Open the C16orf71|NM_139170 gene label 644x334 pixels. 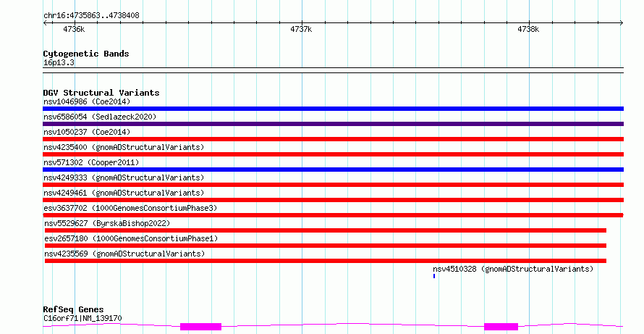click(x=82, y=318)
